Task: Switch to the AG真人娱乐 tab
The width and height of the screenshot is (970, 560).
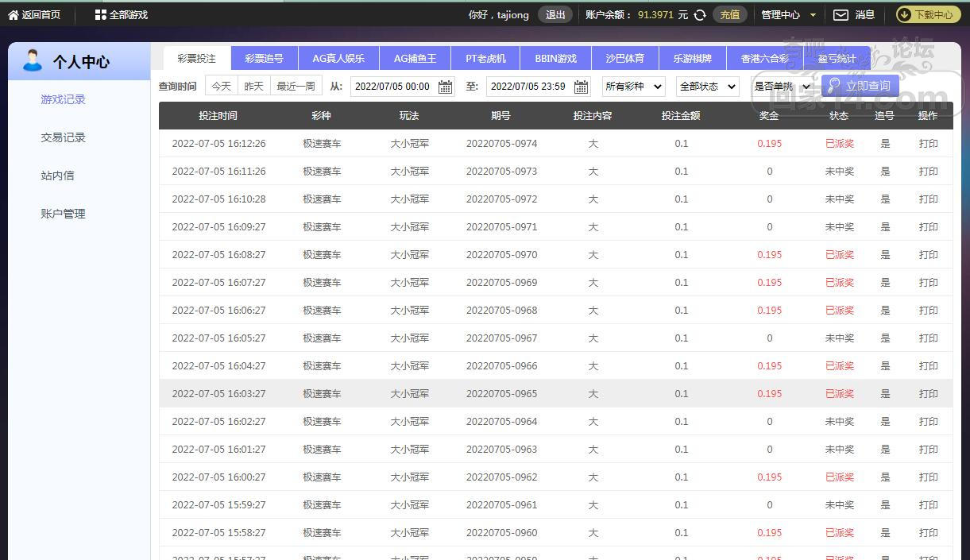Action: point(338,58)
